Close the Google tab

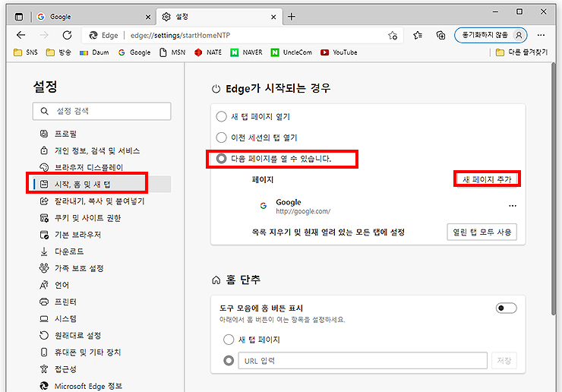147,17
